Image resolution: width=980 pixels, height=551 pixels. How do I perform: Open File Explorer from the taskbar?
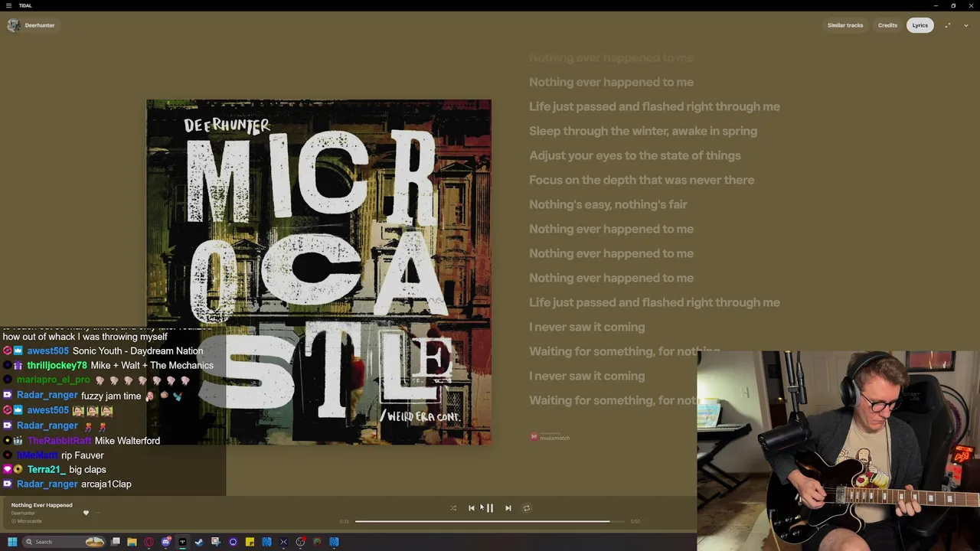tap(132, 542)
